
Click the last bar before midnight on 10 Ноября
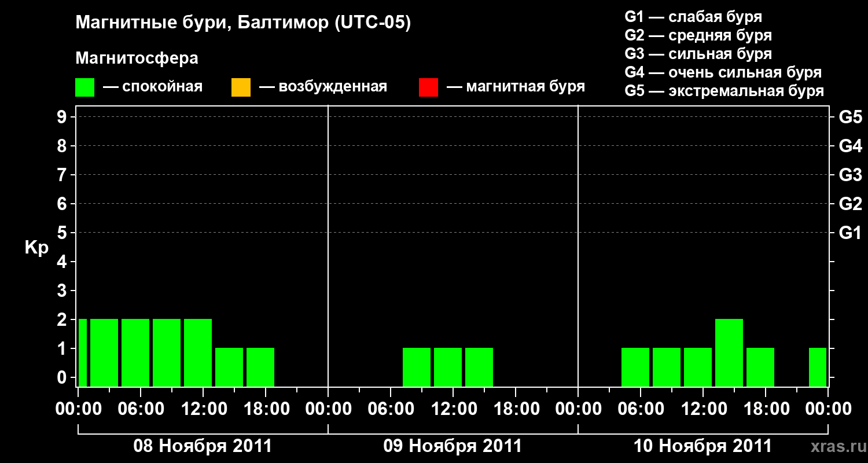point(818,367)
